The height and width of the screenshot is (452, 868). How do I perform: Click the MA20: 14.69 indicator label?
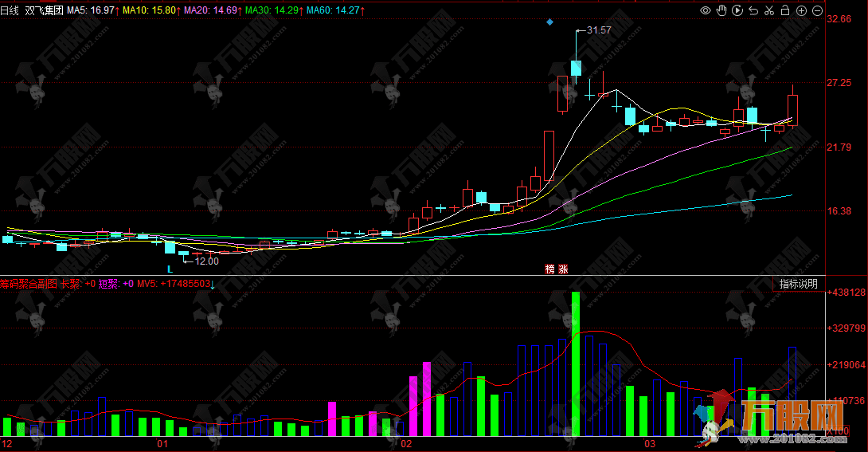point(213,10)
